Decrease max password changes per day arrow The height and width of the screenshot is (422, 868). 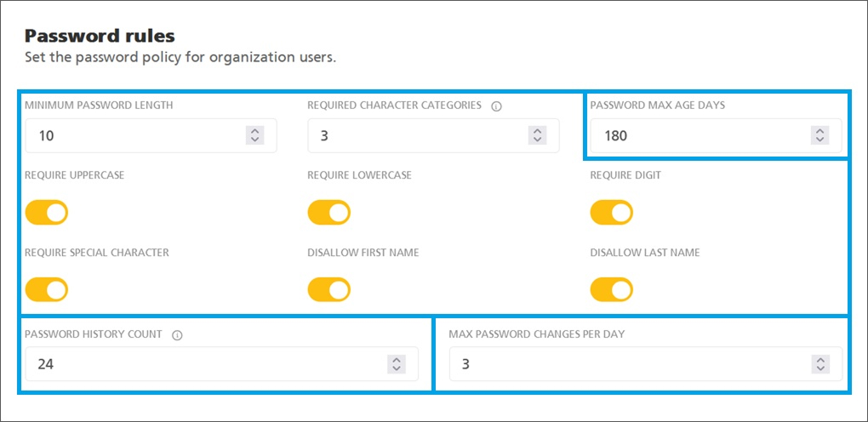819,368
